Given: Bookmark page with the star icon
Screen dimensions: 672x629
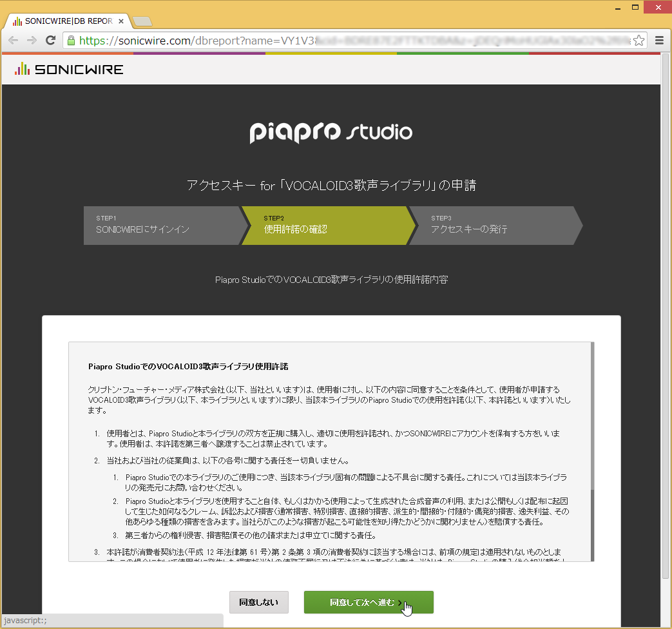Looking at the screenshot, I should pyautogui.click(x=638, y=41).
